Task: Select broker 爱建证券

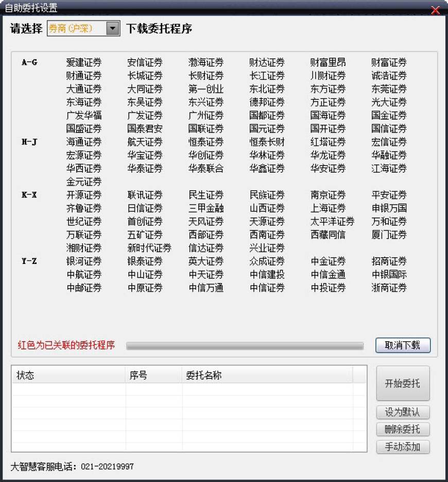Action: pyautogui.click(x=84, y=62)
